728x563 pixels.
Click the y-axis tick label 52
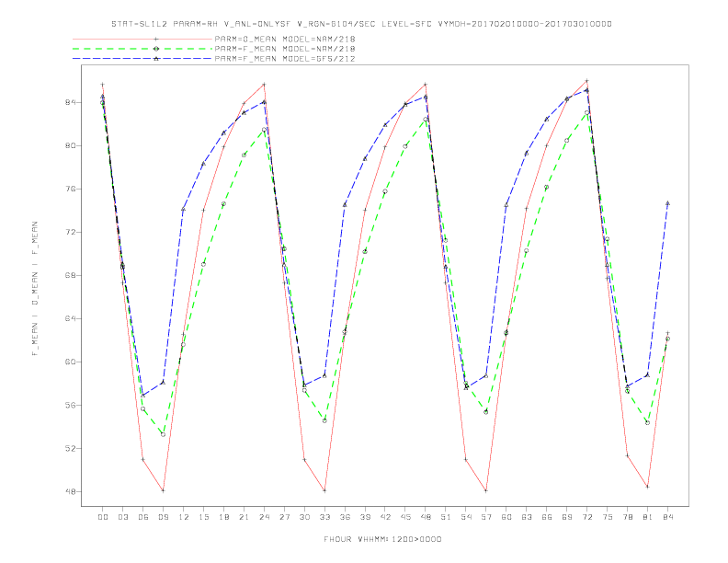[71, 448]
